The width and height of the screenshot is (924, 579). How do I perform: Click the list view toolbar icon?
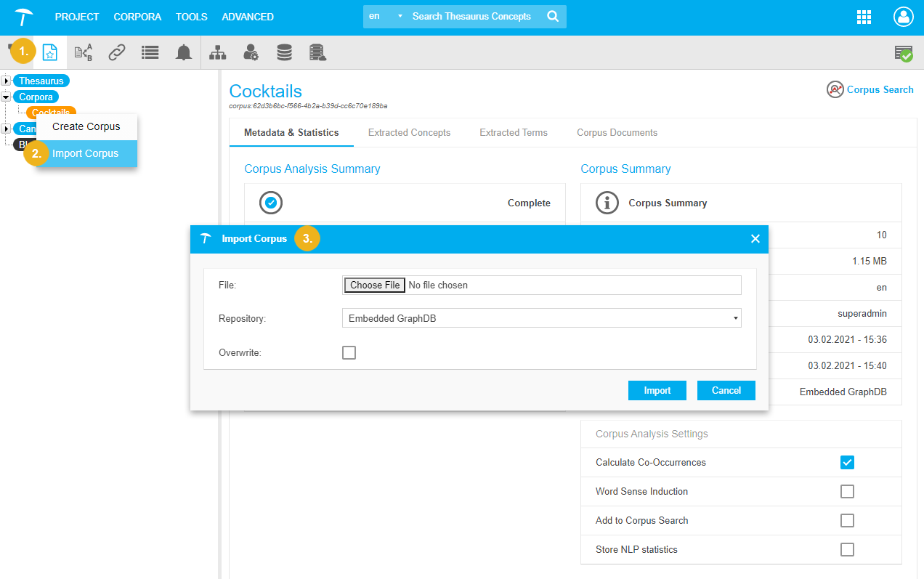point(150,52)
